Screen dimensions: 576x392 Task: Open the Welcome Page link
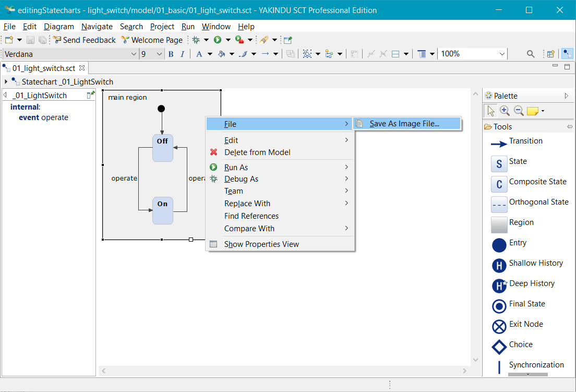click(x=152, y=40)
